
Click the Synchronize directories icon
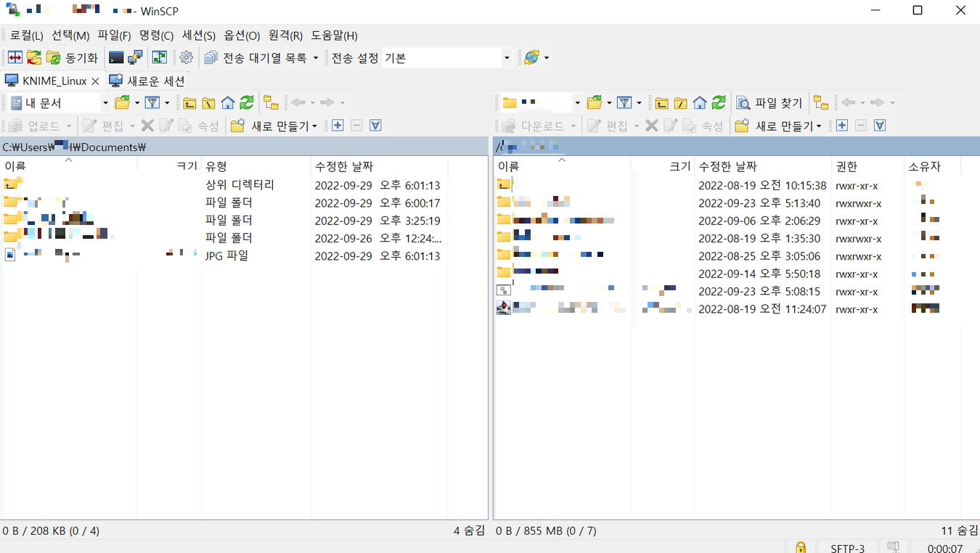click(x=33, y=58)
